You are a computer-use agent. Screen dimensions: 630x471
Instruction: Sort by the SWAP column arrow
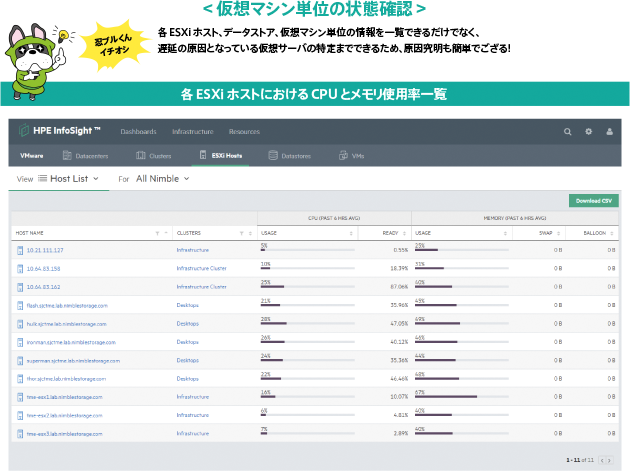click(x=558, y=233)
